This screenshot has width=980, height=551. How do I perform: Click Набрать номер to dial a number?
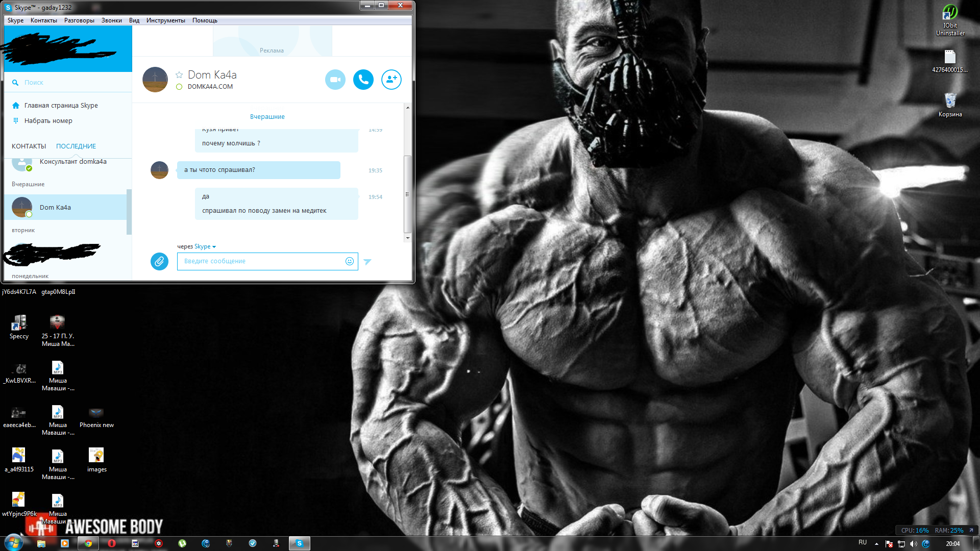tap(48, 121)
